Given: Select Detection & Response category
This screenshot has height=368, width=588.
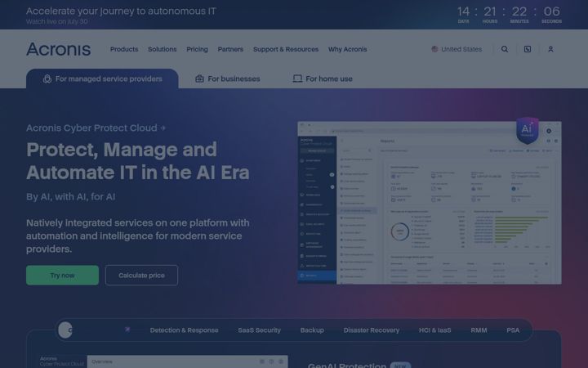Looking at the screenshot, I should (184, 330).
